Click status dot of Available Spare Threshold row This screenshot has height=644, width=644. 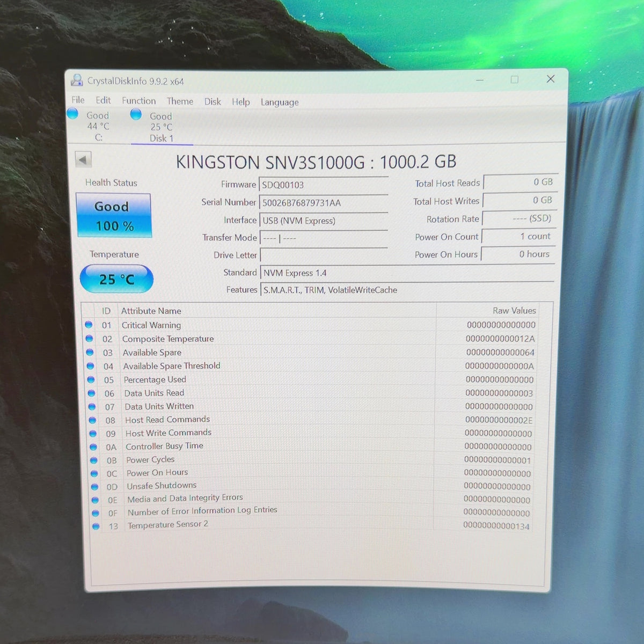tap(90, 365)
